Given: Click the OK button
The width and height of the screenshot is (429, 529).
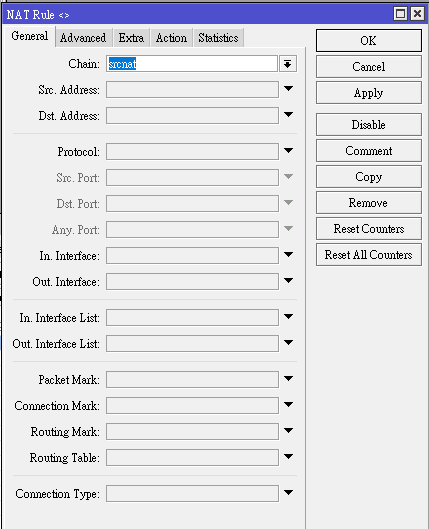Looking at the screenshot, I should pyautogui.click(x=369, y=40).
